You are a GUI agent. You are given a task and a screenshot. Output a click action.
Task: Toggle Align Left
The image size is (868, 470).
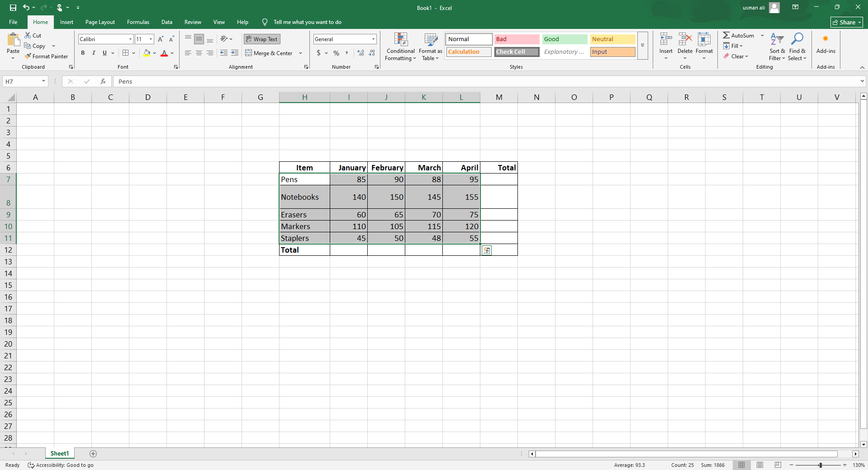click(188, 53)
